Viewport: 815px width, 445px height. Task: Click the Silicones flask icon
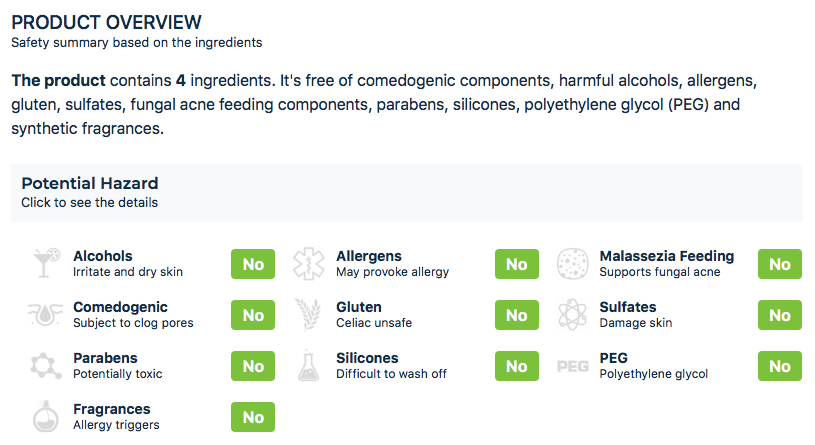[309, 366]
